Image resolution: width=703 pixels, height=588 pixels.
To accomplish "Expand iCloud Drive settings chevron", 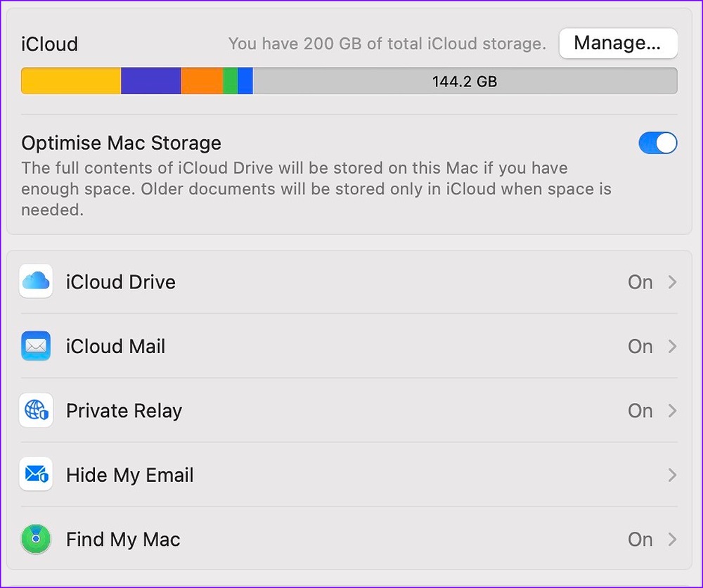I will tap(672, 282).
